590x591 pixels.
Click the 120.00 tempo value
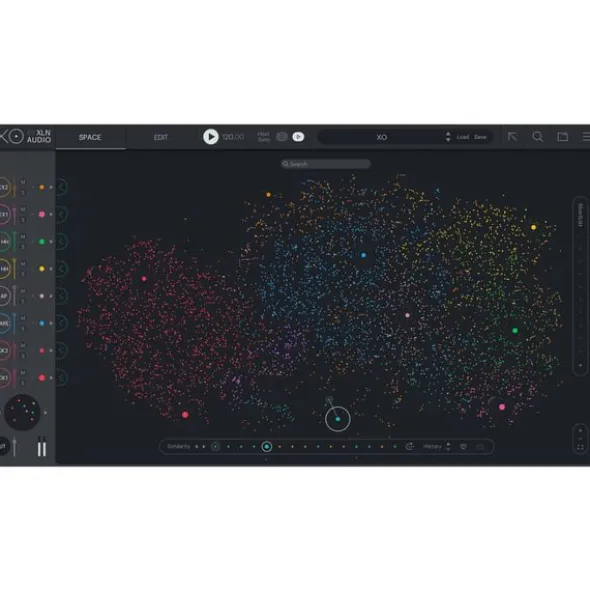(x=233, y=137)
